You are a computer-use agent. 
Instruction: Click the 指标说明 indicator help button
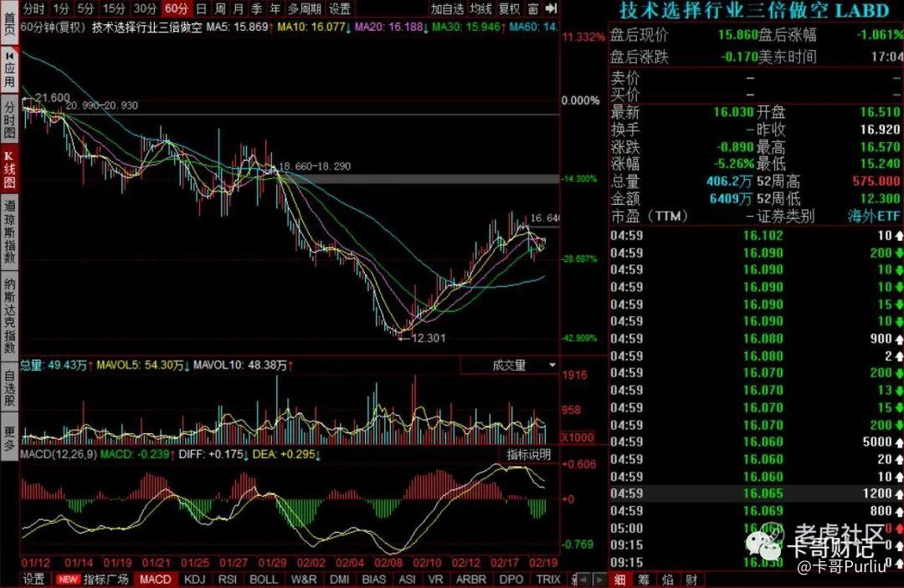(529, 454)
